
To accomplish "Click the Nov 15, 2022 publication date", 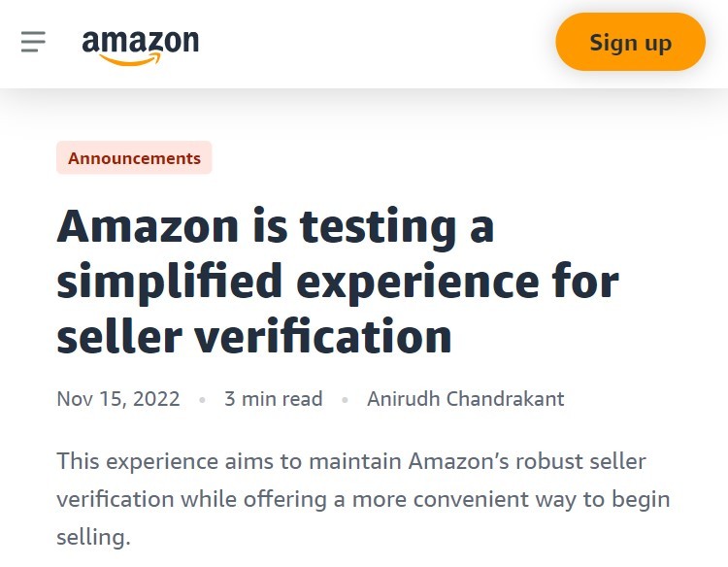I will click(118, 399).
